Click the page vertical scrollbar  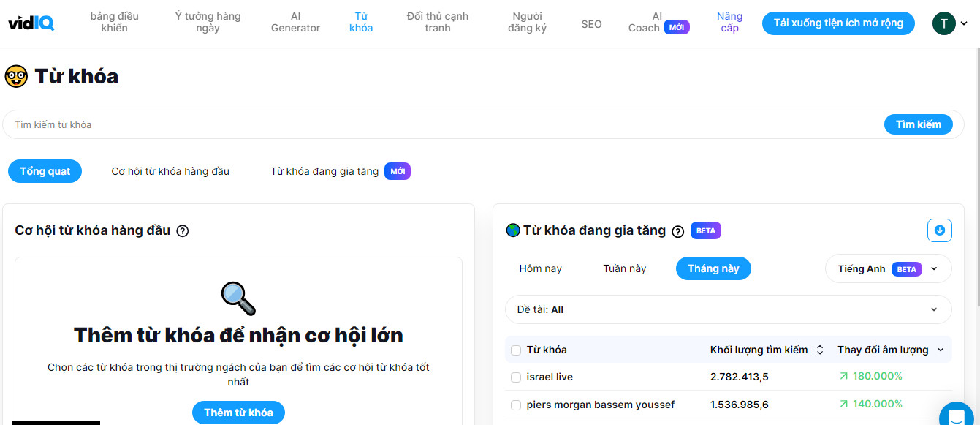coord(977,176)
